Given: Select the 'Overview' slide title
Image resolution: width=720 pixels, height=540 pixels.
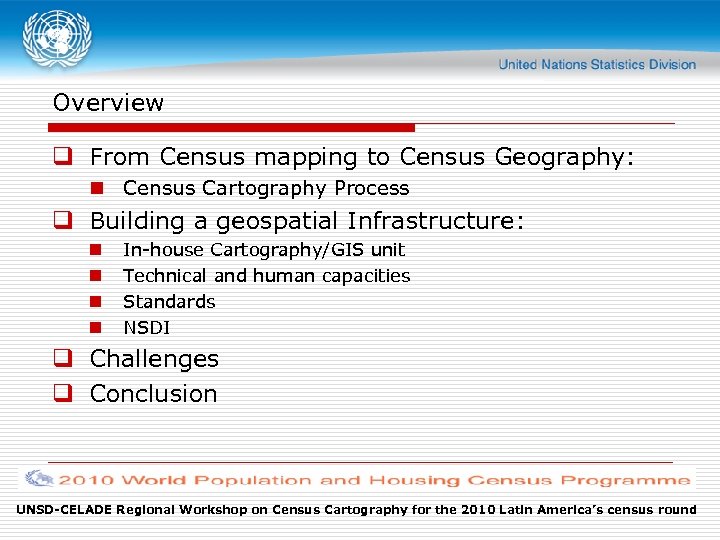Looking at the screenshot, I should coord(108,102).
